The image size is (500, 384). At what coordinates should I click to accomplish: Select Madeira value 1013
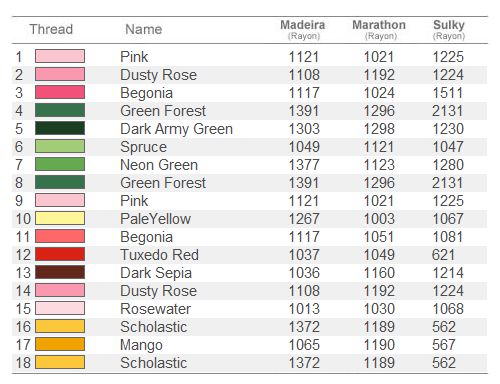tap(304, 309)
